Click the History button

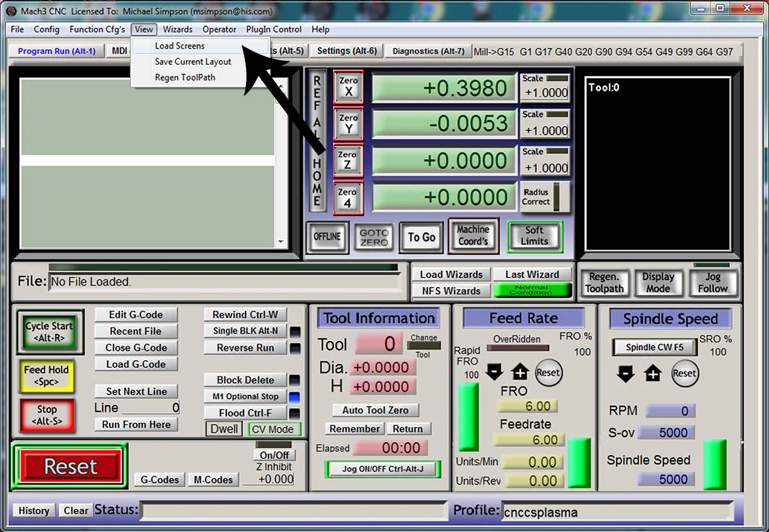(33, 511)
